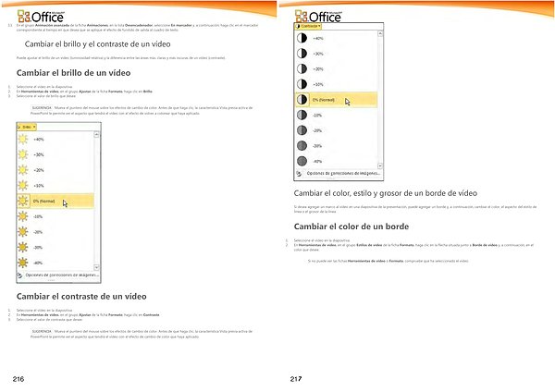Image resolution: width=555 pixels, height=392 pixels.
Task: Click the 0% (Normal) contrast option
Action: click(x=337, y=100)
